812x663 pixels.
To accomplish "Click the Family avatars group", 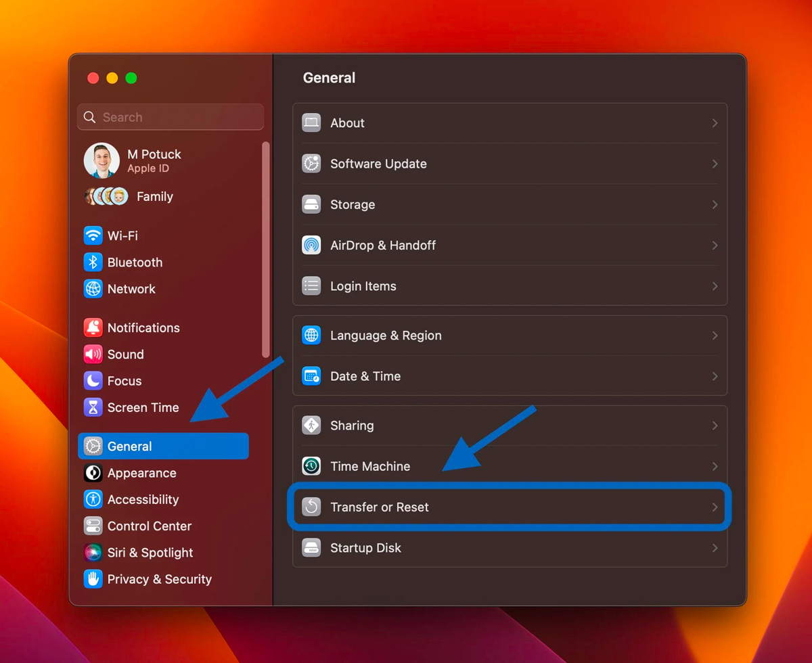I will (106, 196).
